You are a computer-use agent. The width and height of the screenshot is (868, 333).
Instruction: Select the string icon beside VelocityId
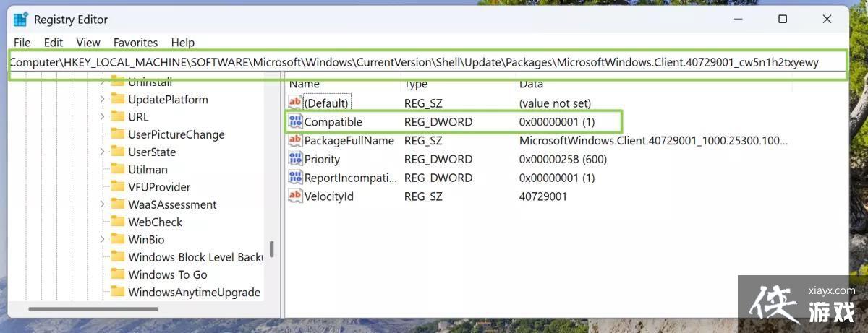[x=295, y=196]
